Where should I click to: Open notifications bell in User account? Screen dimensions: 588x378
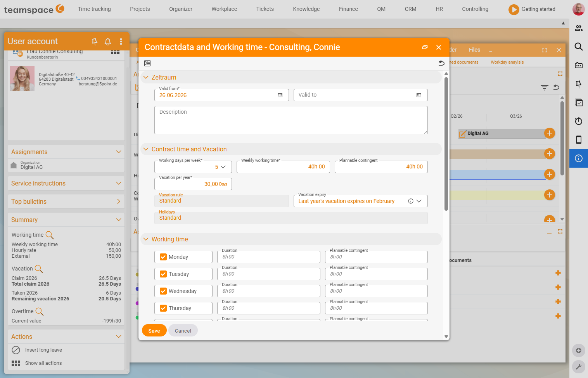(108, 42)
